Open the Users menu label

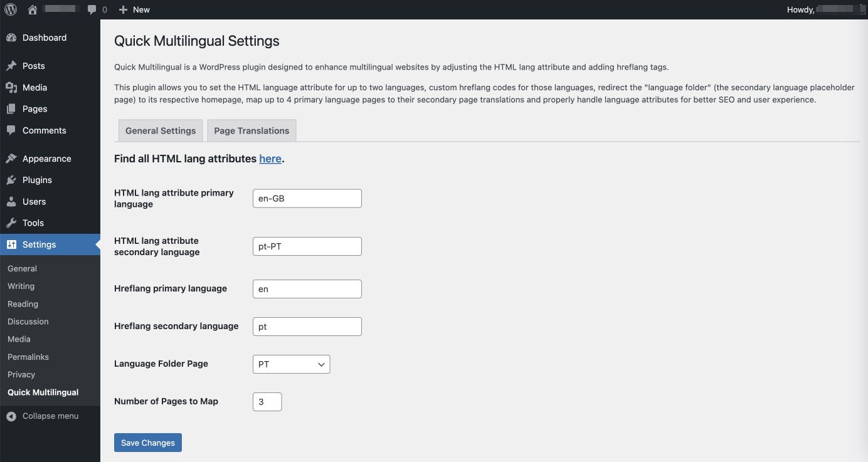click(x=34, y=202)
